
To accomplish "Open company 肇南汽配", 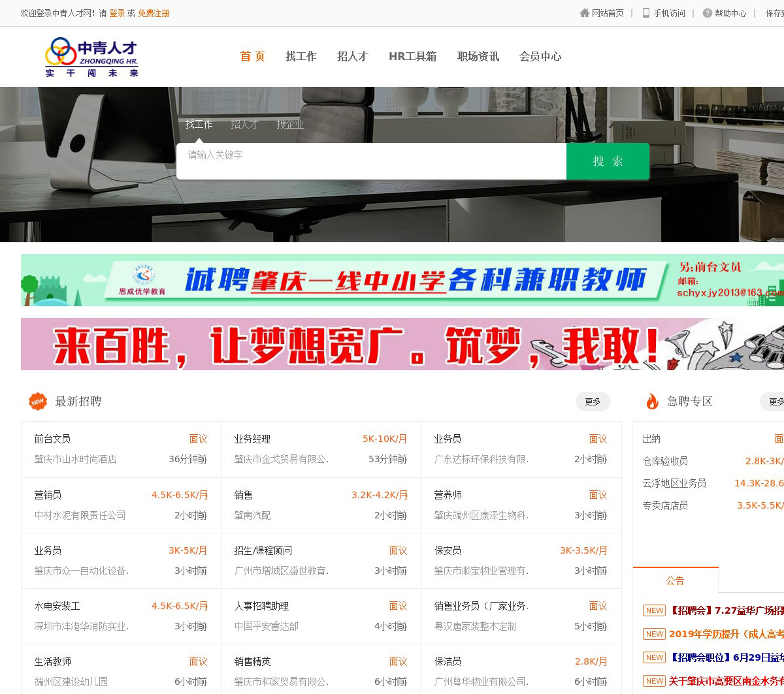I will coord(252,515).
